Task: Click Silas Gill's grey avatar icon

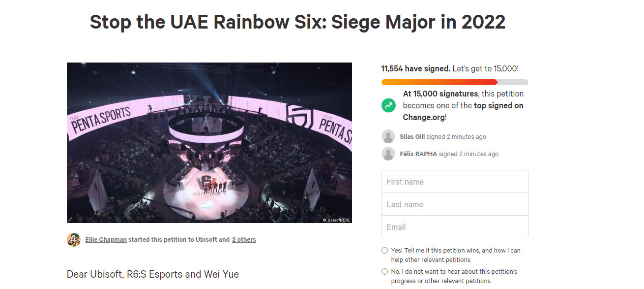Action: pyautogui.click(x=388, y=137)
